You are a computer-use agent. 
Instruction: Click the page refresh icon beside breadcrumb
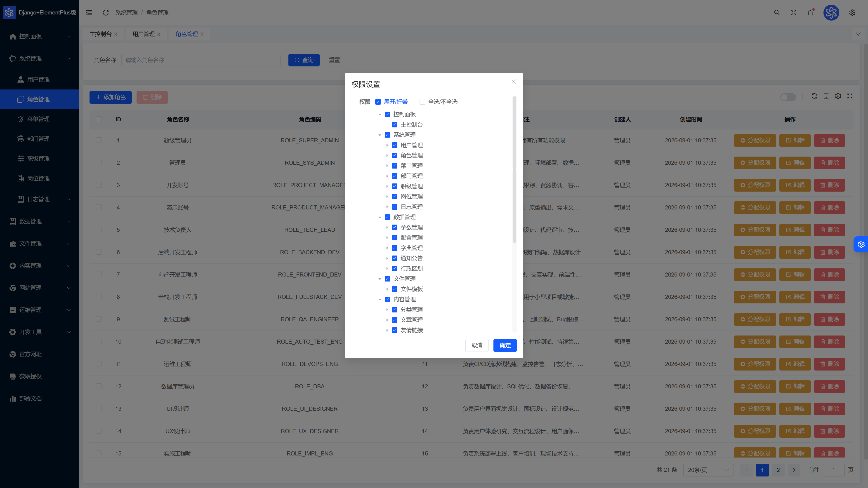[106, 12]
